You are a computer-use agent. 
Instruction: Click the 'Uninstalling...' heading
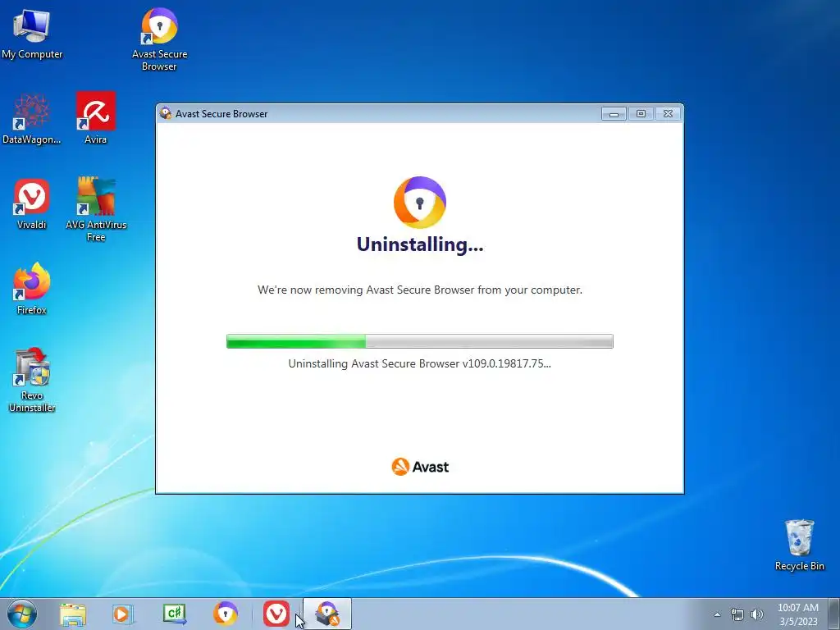(x=420, y=244)
